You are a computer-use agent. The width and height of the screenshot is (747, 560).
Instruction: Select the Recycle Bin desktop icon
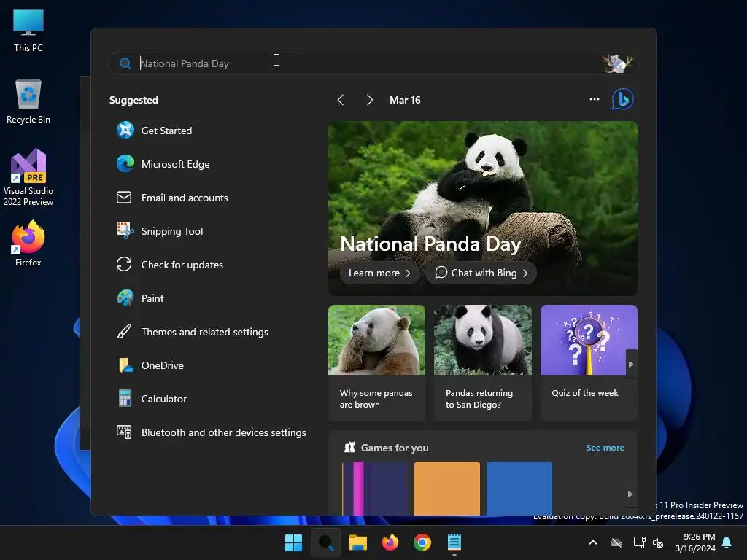click(x=28, y=101)
